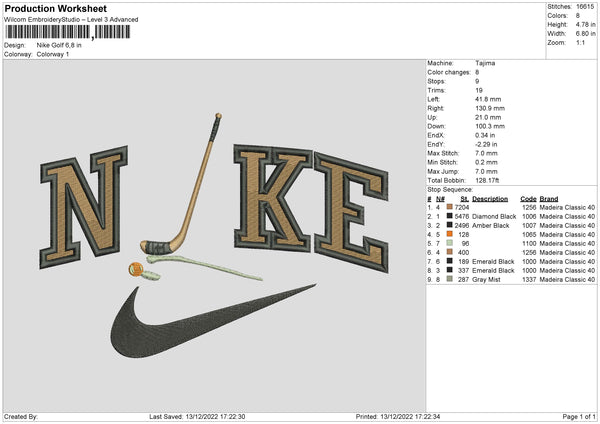Click the Left value '41.8 mm'
This screenshot has width=600, height=424.
488,99
